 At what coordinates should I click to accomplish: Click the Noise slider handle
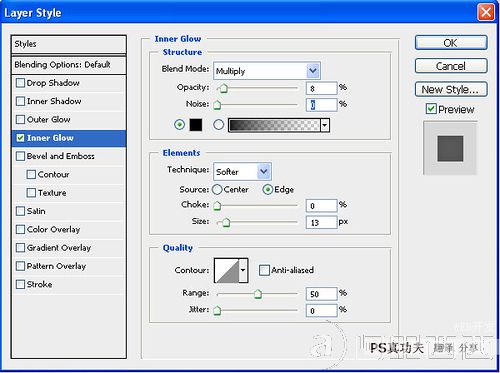click(x=217, y=105)
